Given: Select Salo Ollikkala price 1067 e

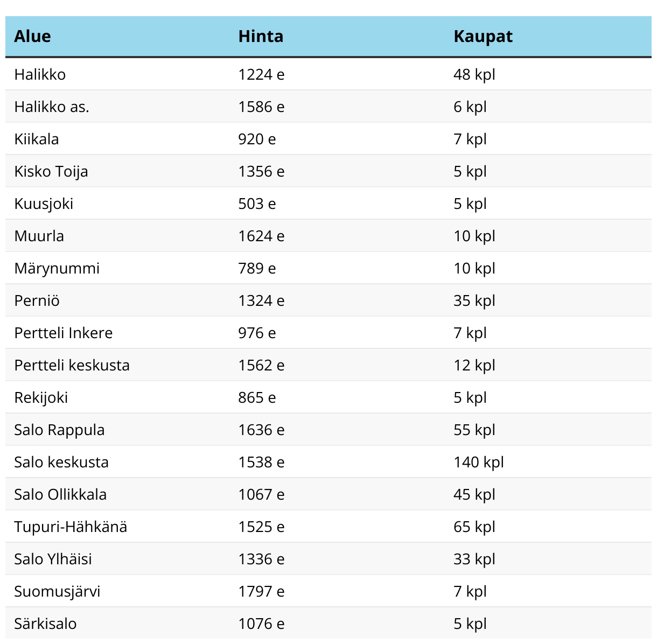Looking at the screenshot, I should coord(261,494).
